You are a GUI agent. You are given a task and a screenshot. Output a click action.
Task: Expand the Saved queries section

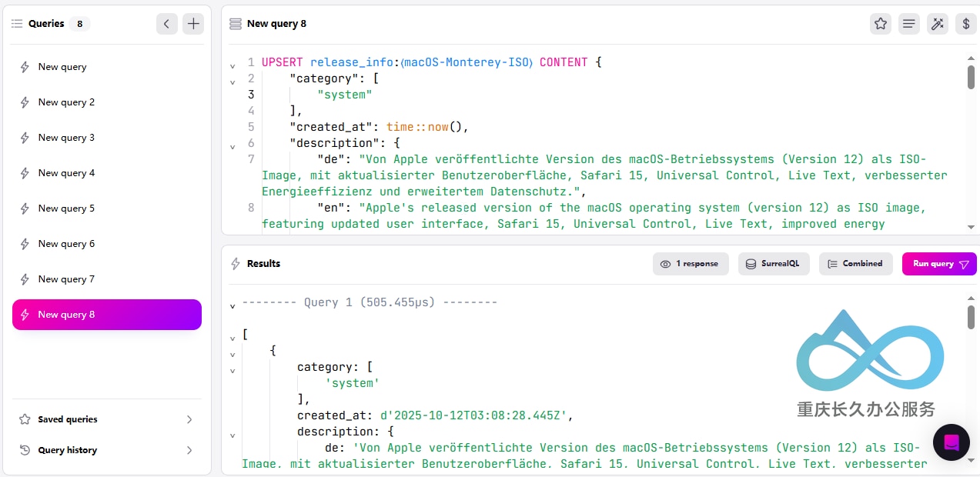tap(107, 419)
